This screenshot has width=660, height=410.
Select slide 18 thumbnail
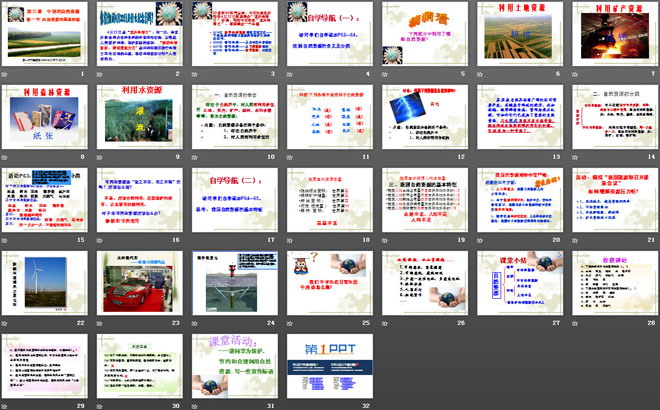tap(330, 200)
